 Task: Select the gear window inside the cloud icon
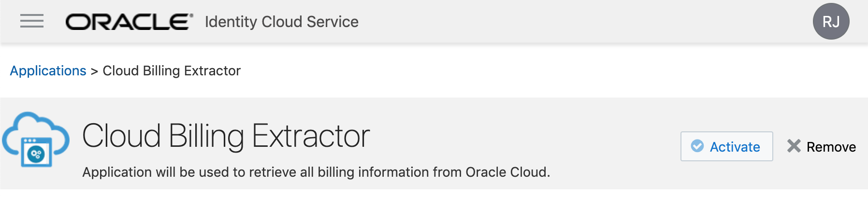click(x=36, y=152)
